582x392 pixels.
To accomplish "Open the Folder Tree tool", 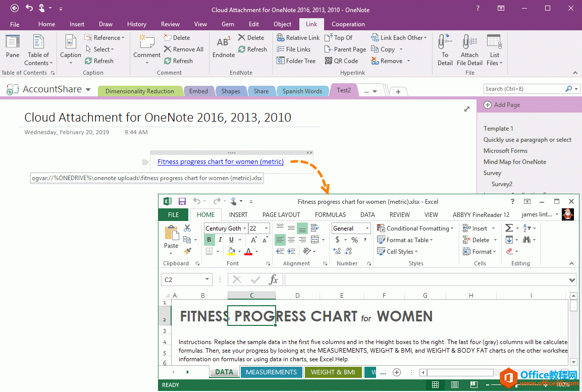I will 296,61.
